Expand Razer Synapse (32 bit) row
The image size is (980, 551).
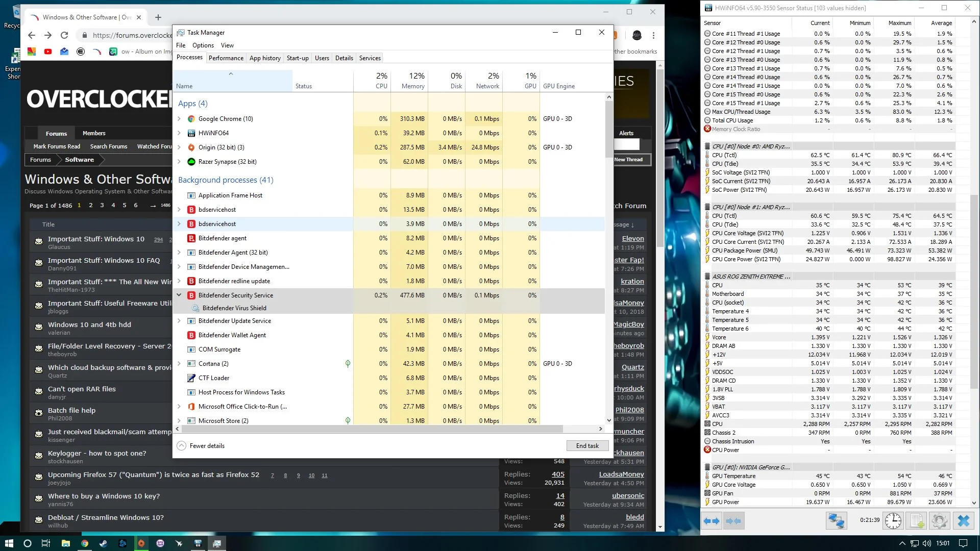[x=179, y=162]
